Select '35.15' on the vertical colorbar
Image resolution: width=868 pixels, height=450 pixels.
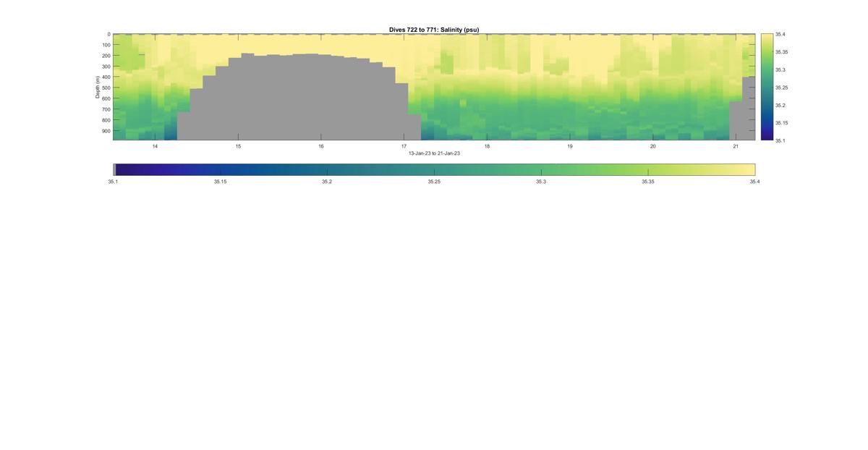[782, 123]
